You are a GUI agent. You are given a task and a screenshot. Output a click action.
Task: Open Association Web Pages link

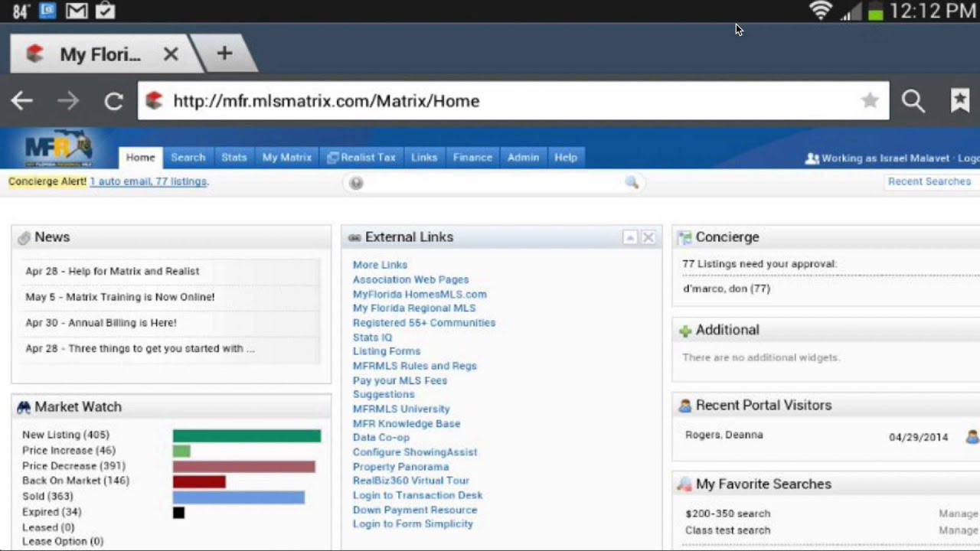click(410, 279)
